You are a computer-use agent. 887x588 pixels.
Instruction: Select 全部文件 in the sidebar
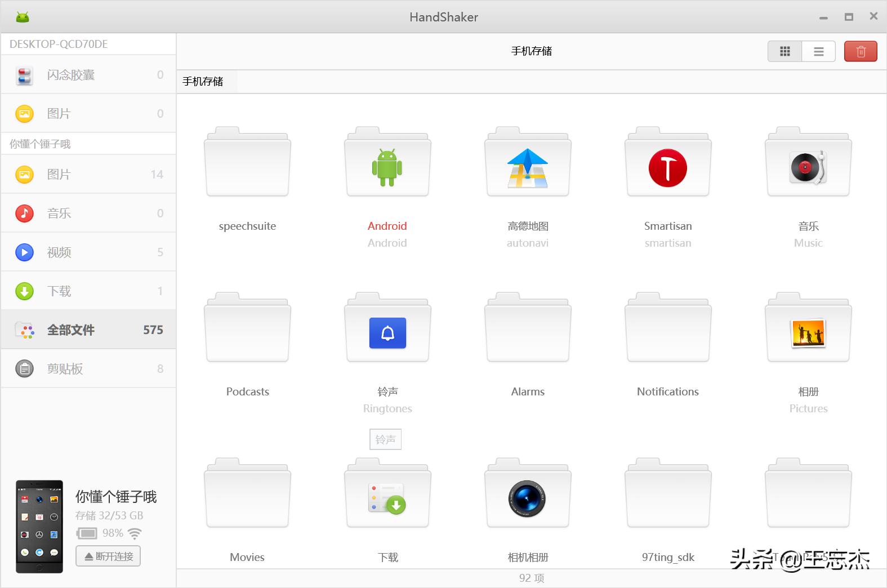click(x=88, y=329)
